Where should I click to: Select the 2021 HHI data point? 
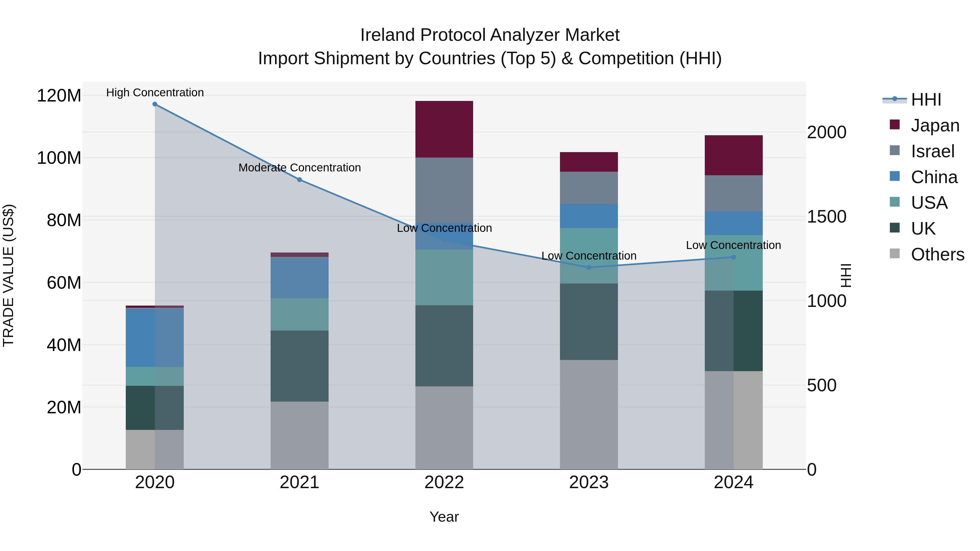(x=299, y=180)
